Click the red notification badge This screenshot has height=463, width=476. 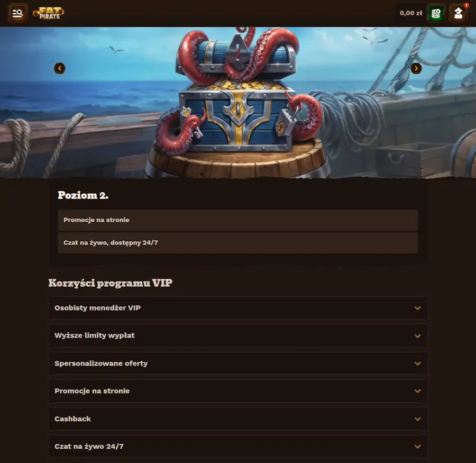[466, 5]
